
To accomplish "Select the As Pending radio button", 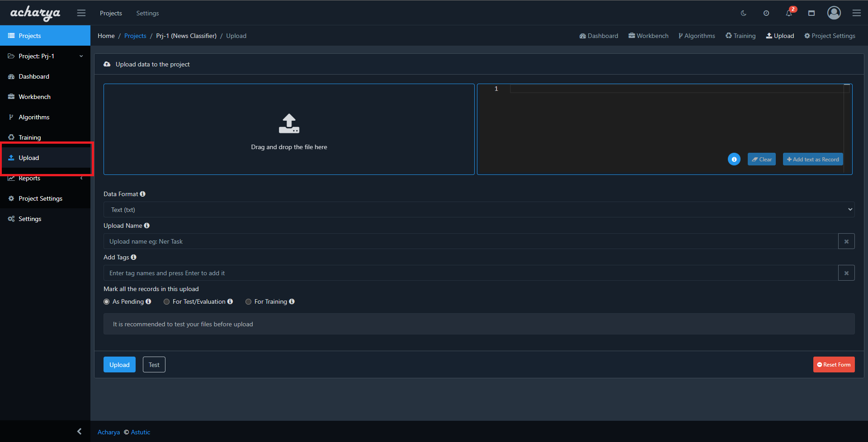I will tap(106, 301).
